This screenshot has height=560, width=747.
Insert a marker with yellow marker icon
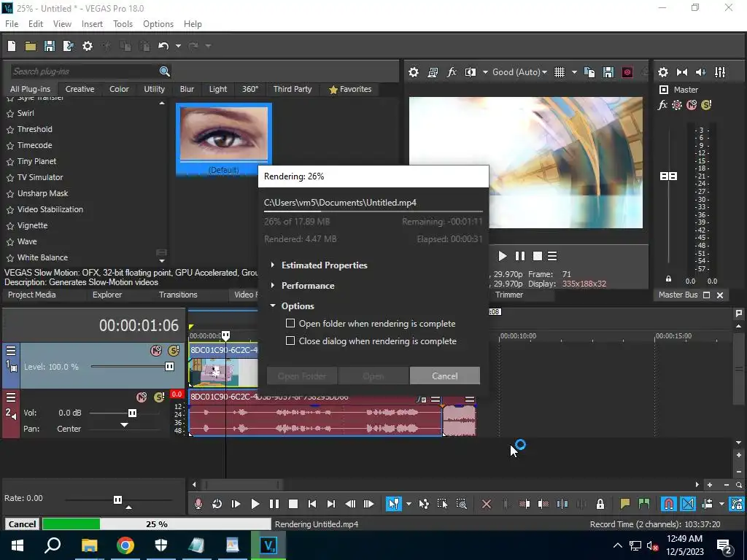coord(624,504)
